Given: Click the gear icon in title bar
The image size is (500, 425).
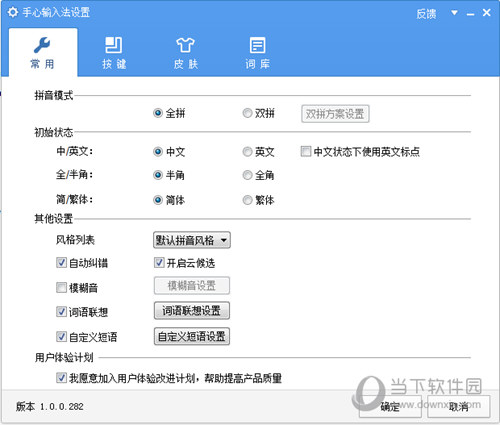Looking at the screenshot, I should pos(13,12).
